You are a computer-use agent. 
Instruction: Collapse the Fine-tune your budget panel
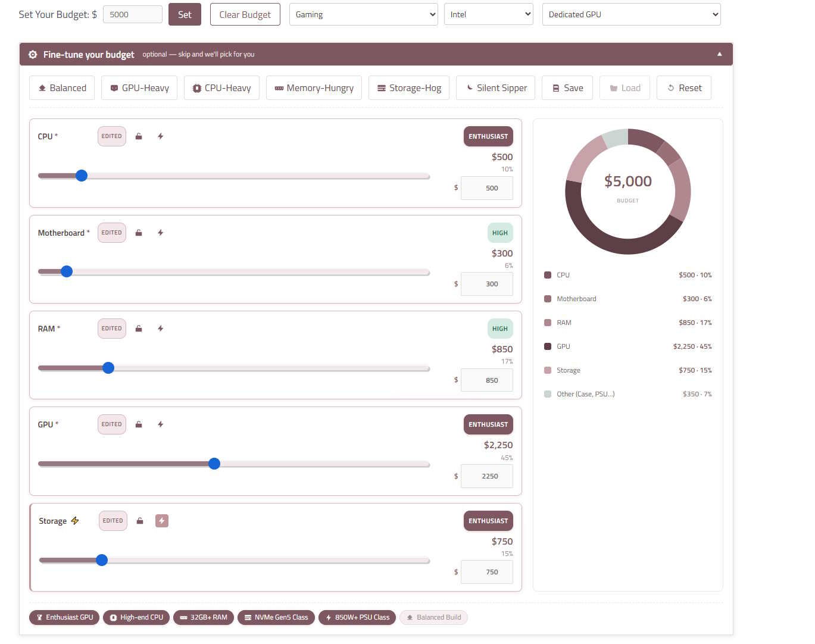[x=720, y=54]
